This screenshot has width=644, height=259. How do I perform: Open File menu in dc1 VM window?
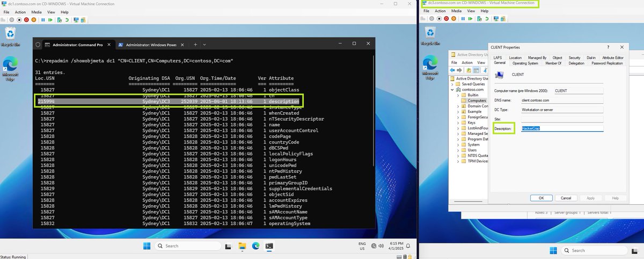6,12
